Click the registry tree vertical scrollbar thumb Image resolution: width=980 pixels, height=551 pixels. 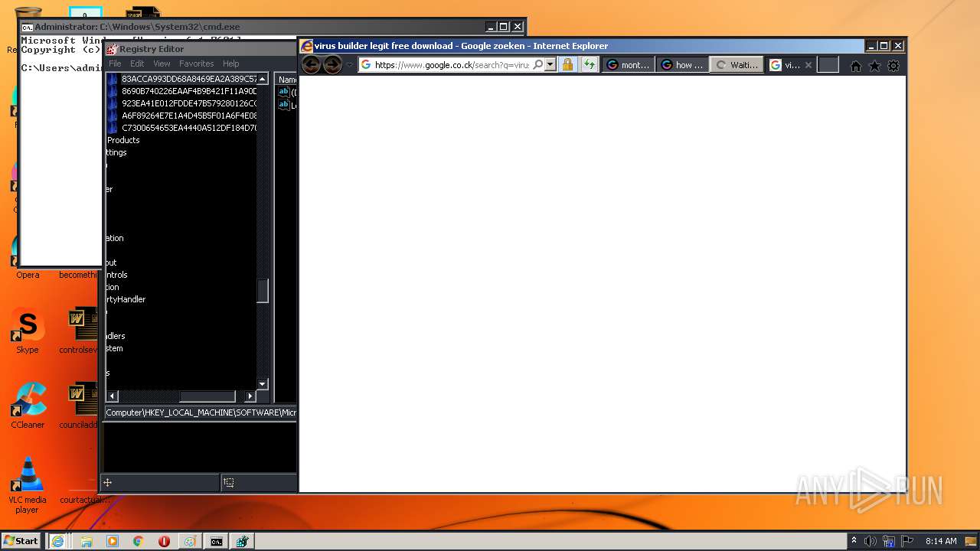263,291
